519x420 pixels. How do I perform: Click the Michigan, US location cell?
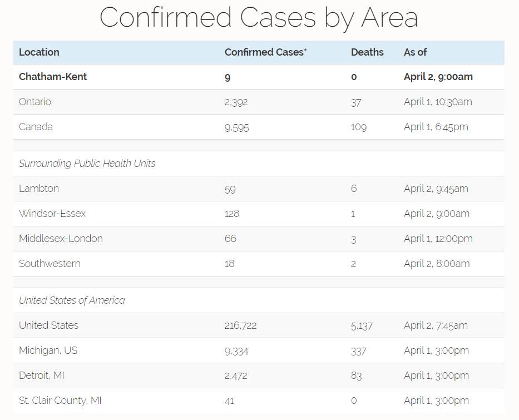click(x=48, y=350)
